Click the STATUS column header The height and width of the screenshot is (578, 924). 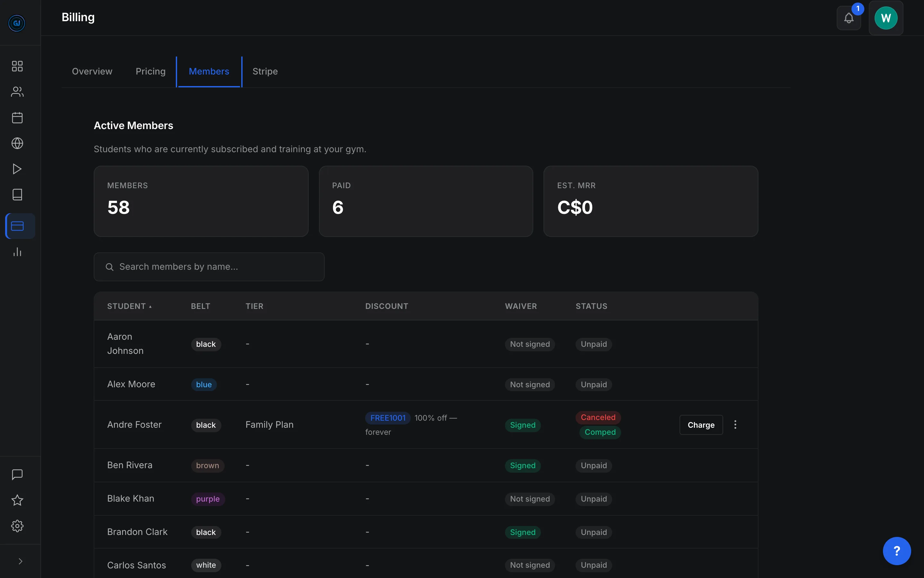tap(591, 306)
